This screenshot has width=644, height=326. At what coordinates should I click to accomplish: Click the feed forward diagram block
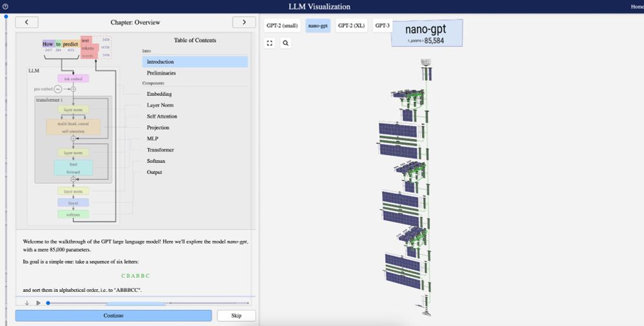coord(73,168)
